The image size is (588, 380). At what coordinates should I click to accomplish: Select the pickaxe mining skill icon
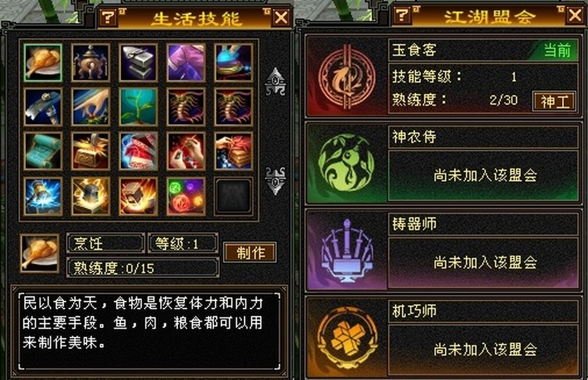42,107
